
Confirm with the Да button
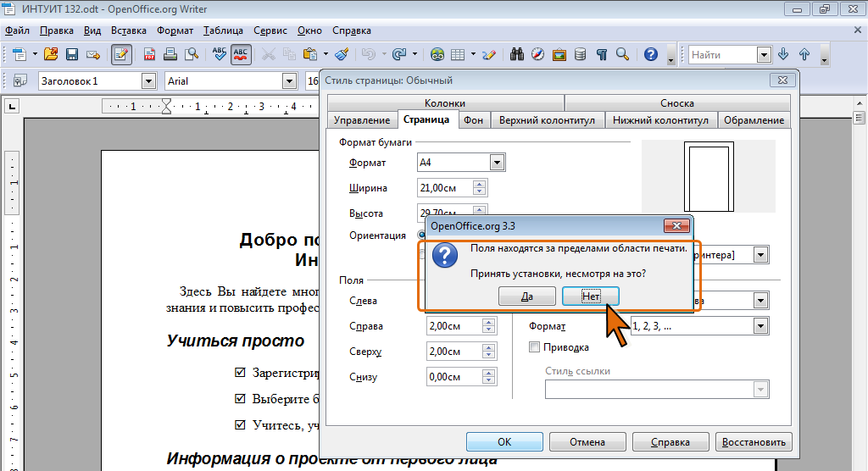[x=527, y=296]
